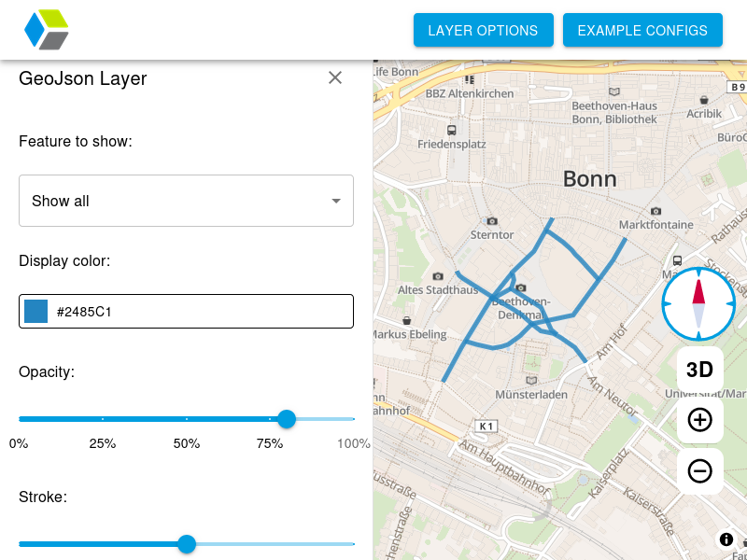This screenshot has height=560, width=747.
Task: Click the Friedensplatz bus stop icon
Action: (x=451, y=130)
